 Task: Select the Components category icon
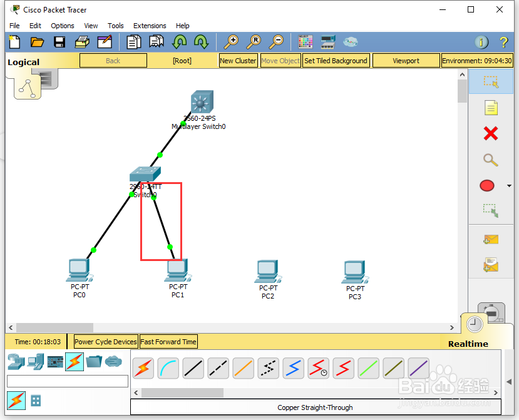tap(55, 362)
